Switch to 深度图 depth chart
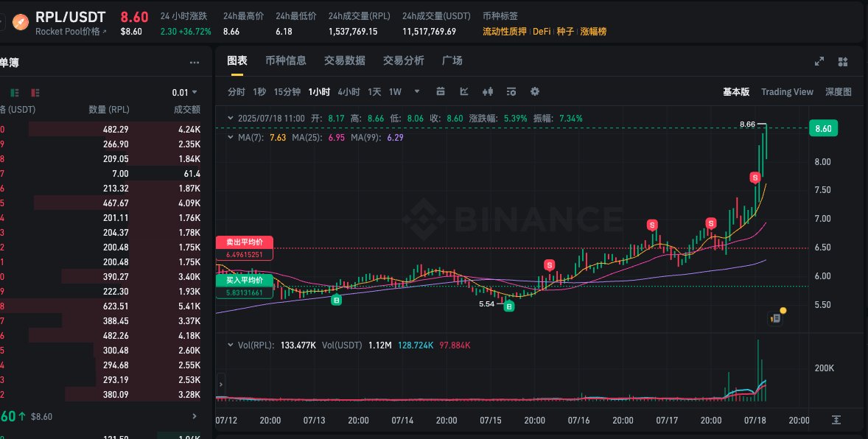This screenshot has height=439, width=868. 839,92
